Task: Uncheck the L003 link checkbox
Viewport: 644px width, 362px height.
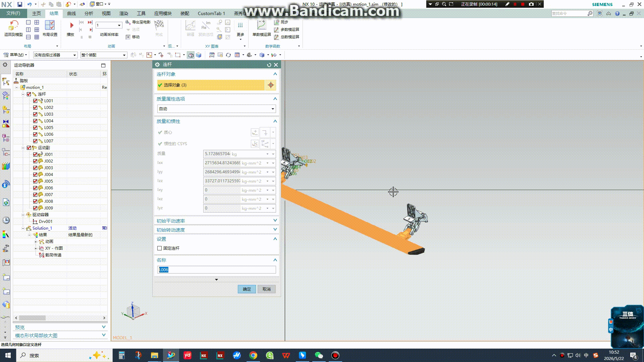Action: click(35, 114)
